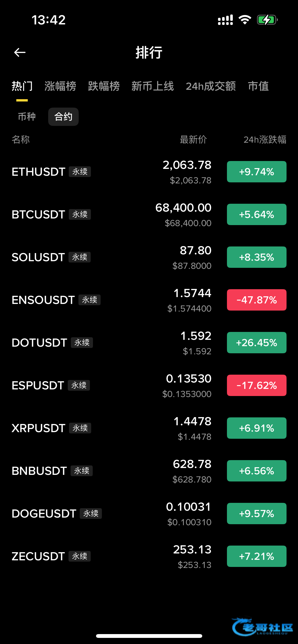The image size is (298, 644).
Task: Toggle list to 币种 view
Action: (x=27, y=117)
